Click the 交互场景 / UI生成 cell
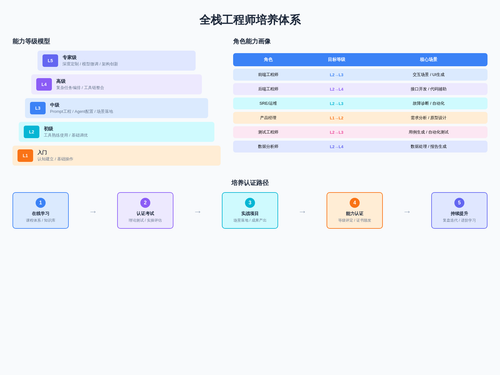Viewport: 500px width, 375px height. [429, 75]
